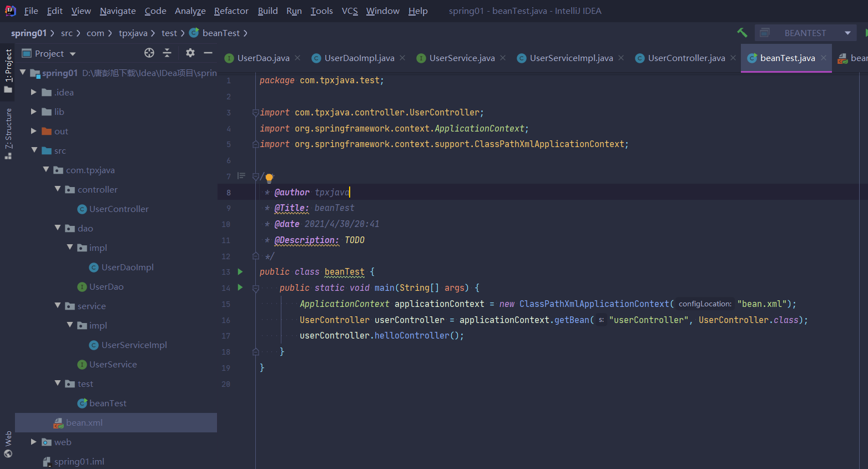
Task: Click the locate/select opened file target icon
Action: click(149, 53)
